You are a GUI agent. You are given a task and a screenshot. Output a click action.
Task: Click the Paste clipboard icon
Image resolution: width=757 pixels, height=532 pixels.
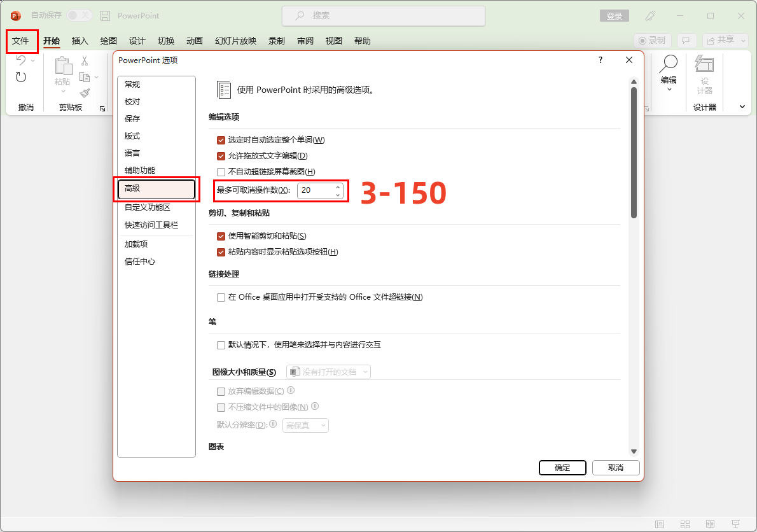click(x=63, y=66)
